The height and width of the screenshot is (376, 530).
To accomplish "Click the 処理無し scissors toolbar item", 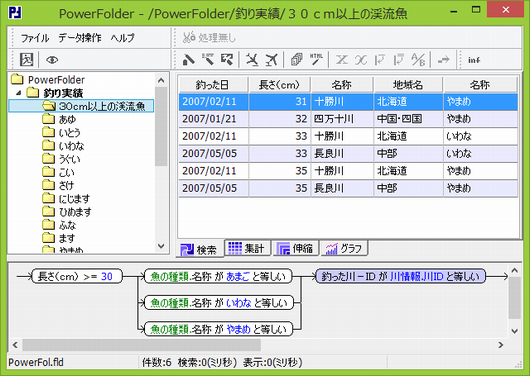I will [209, 38].
